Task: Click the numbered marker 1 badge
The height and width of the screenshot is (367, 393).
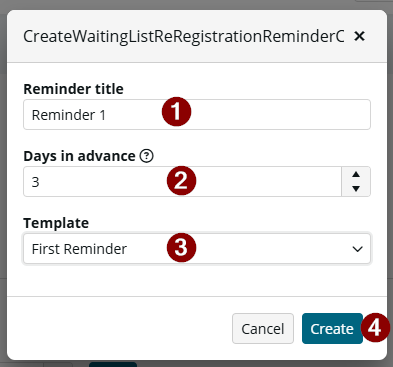Action: click(x=176, y=112)
